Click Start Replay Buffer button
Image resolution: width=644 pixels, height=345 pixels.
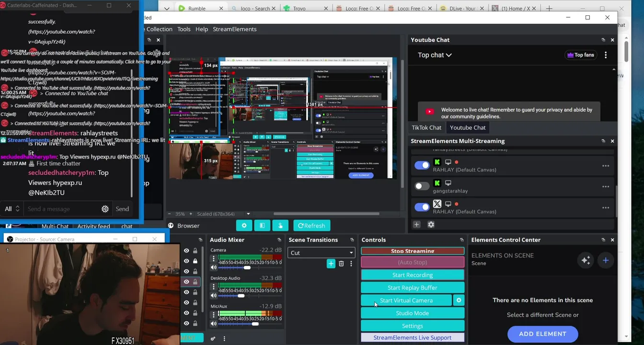413,287
